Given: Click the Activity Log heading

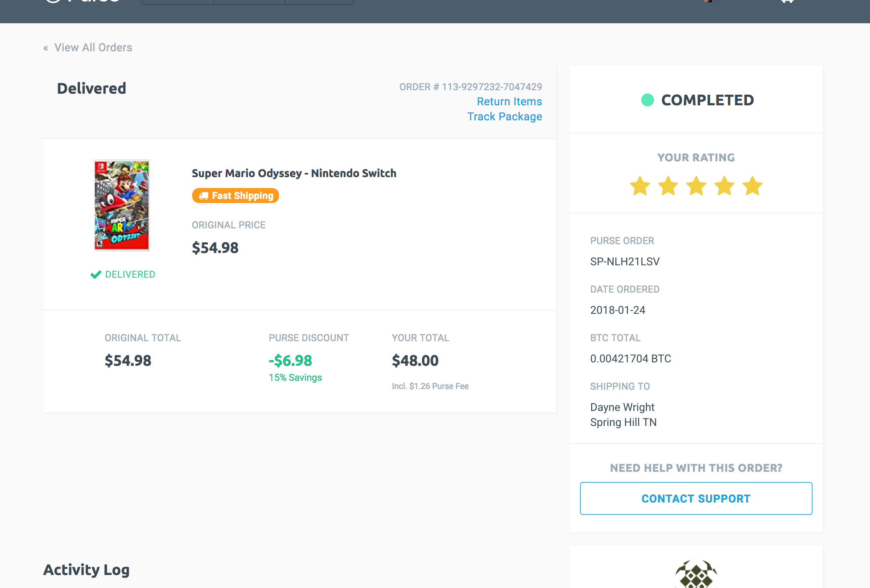Looking at the screenshot, I should coord(87,570).
